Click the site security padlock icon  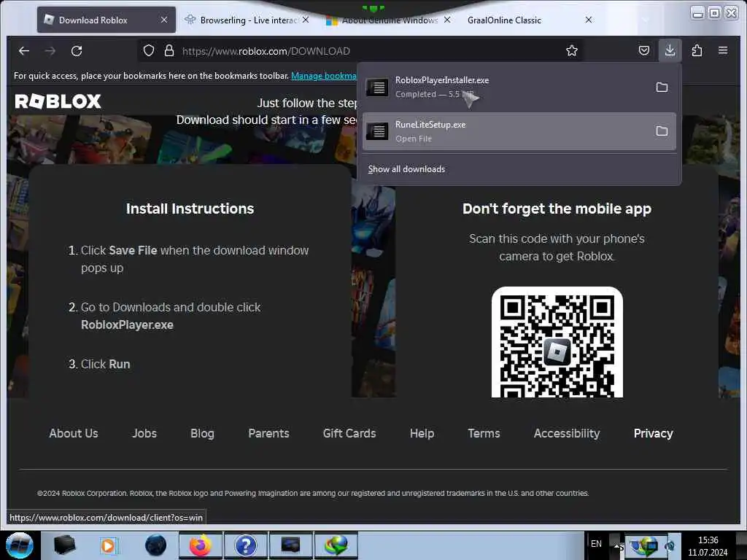point(169,51)
